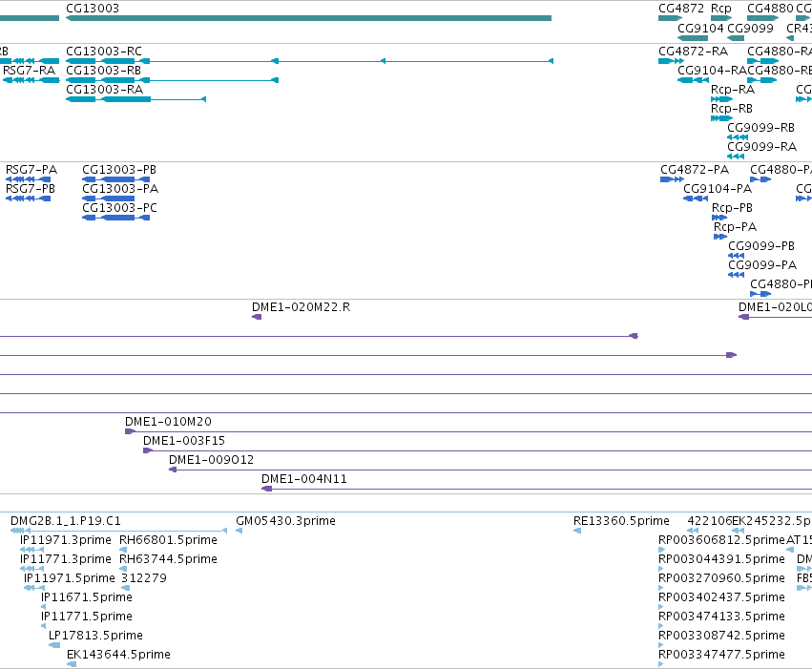Screen dimensions: 812x669
Task: Select the CG13003 gene span bar
Action: click(308, 18)
